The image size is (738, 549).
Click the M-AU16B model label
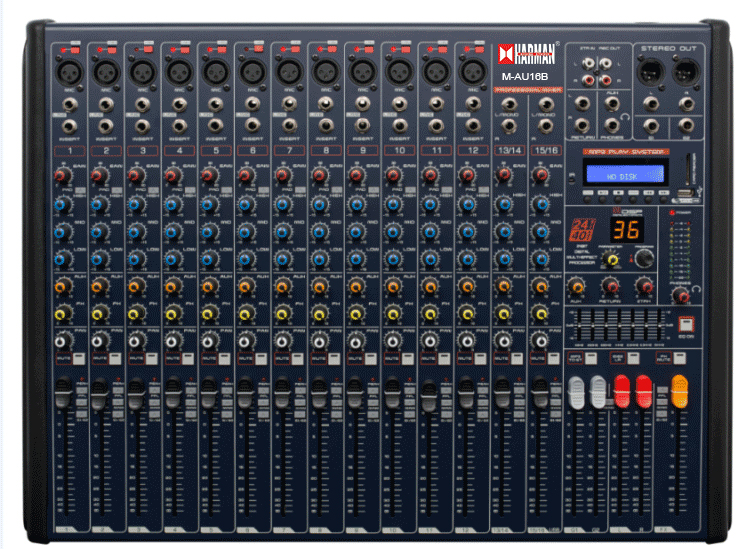pos(524,76)
